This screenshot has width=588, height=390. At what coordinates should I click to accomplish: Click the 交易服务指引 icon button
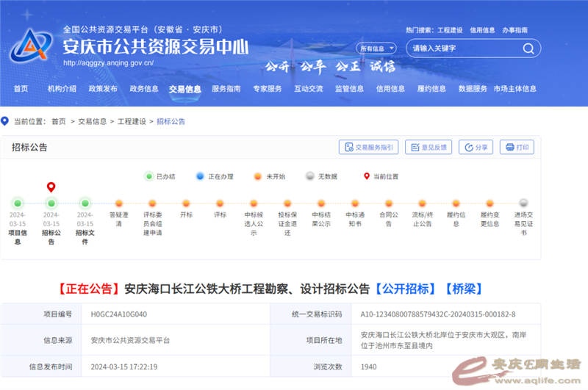click(x=368, y=147)
